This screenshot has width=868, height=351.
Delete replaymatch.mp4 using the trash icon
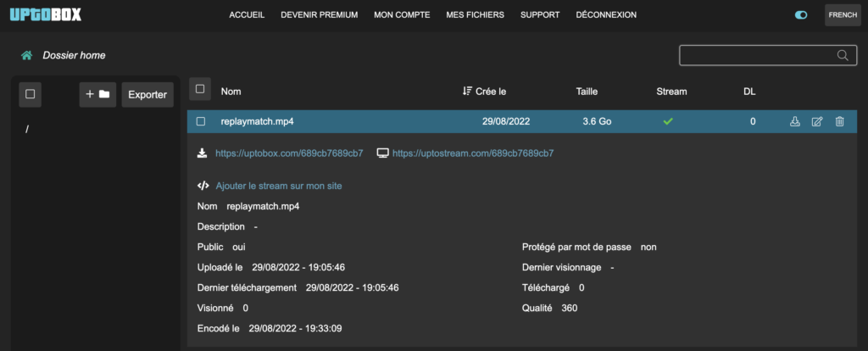click(x=839, y=122)
